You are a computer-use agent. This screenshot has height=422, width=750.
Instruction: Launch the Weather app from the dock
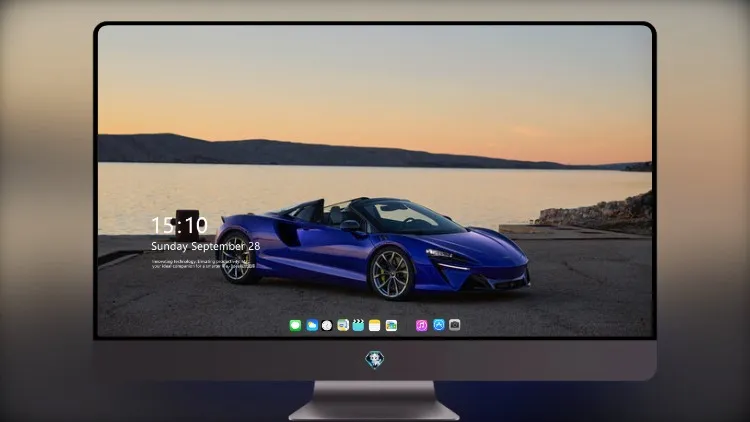pyautogui.click(x=312, y=325)
